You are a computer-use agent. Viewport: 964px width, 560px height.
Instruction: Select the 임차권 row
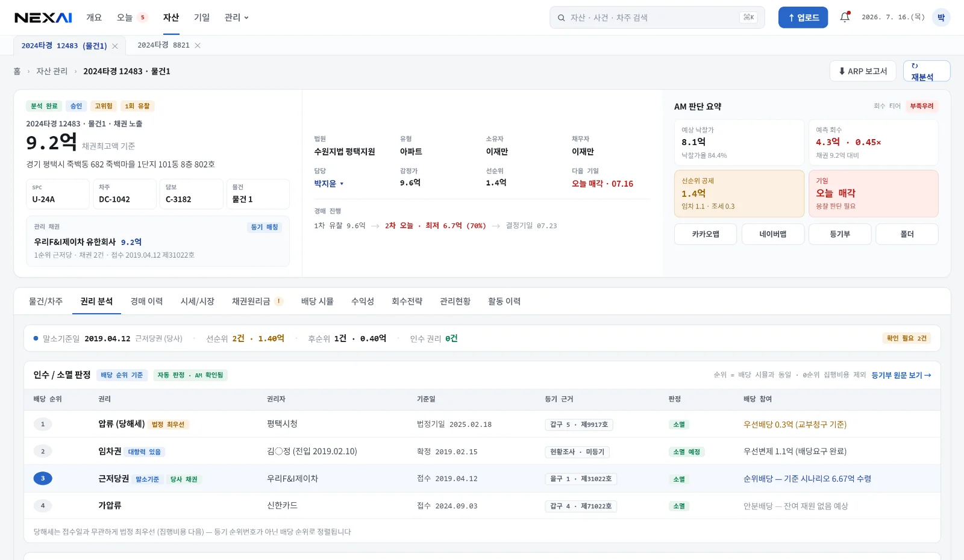click(x=482, y=452)
